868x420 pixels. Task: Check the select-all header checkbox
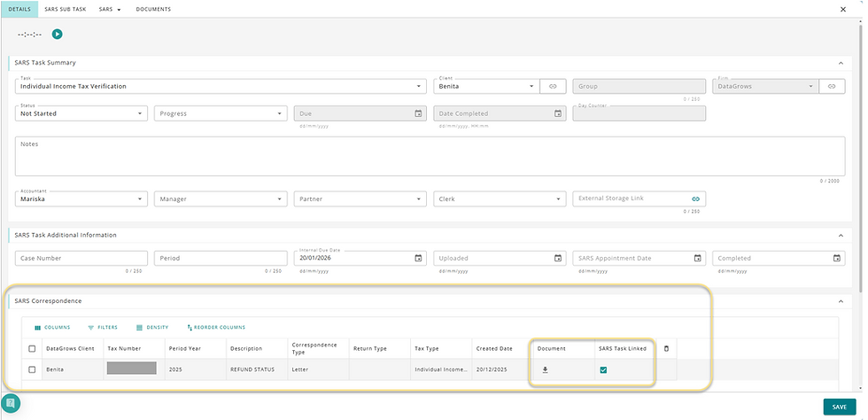[33, 348]
